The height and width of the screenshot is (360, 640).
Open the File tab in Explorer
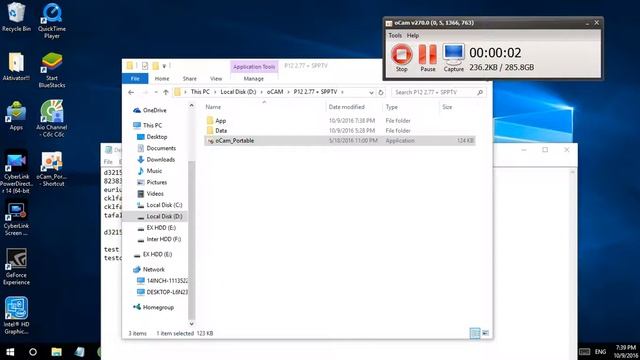pos(135,78)
